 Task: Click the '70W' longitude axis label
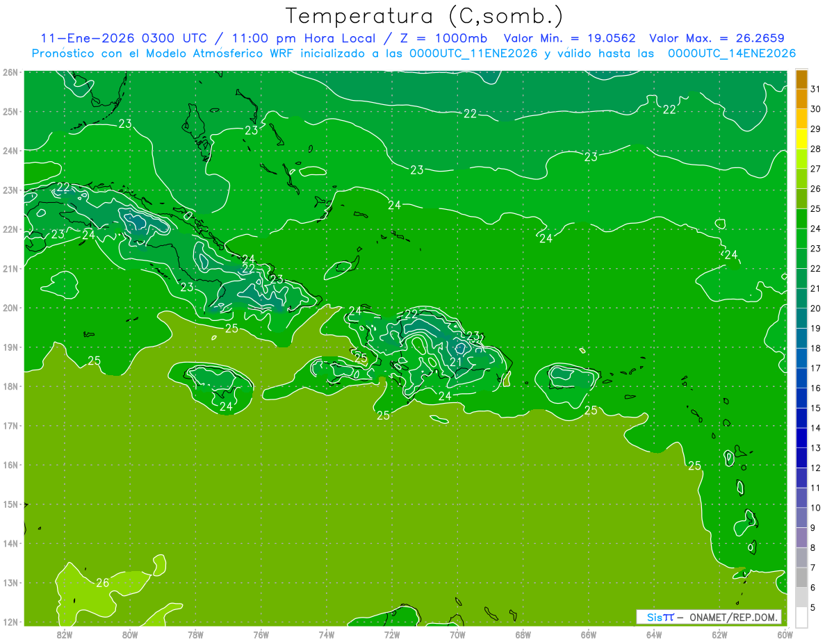click(x=457, y=634)
